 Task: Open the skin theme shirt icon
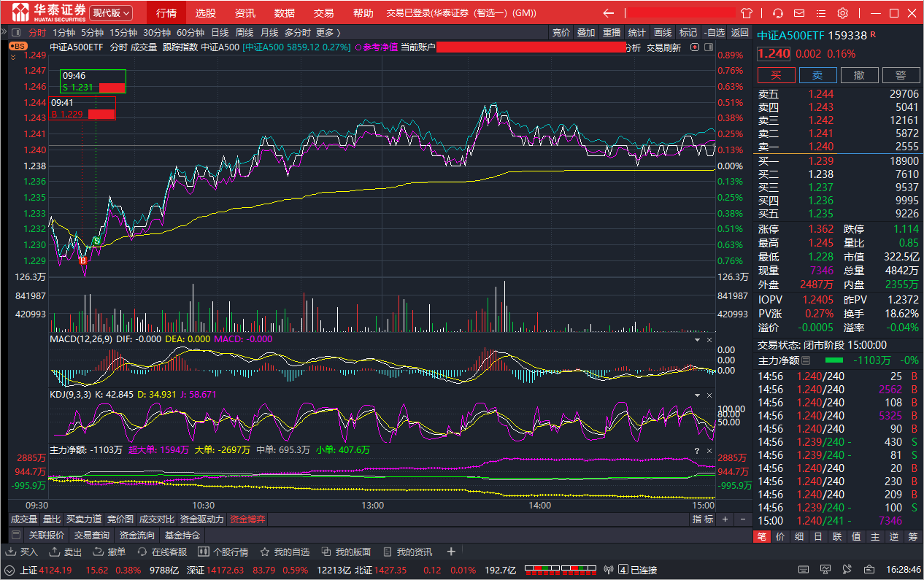tap(746, 13)
